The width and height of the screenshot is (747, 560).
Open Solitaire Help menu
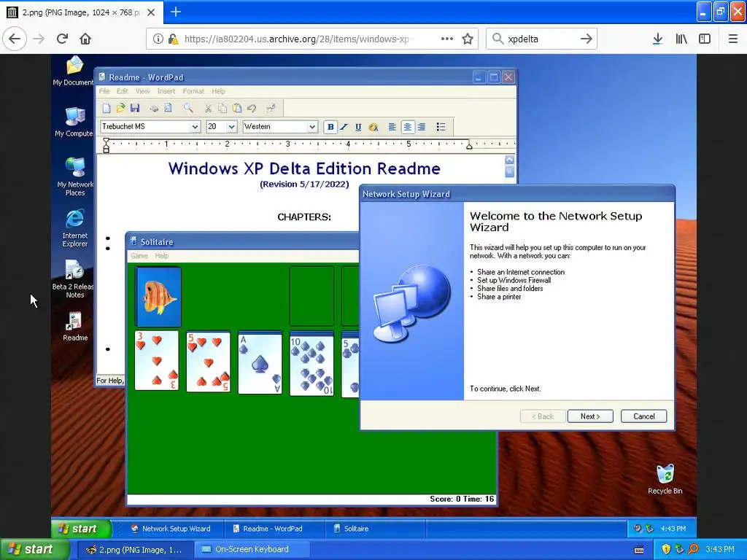(x=162, y=256)
